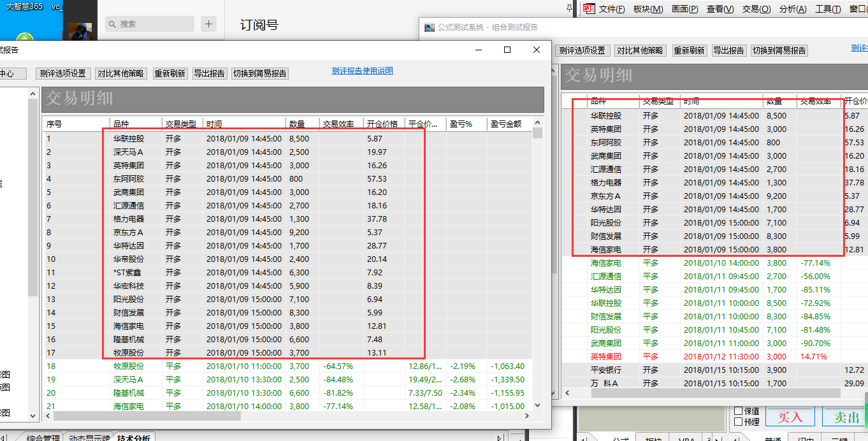
Task: Click the red app icon before 文件 menu
Action: tap(589, 8)
